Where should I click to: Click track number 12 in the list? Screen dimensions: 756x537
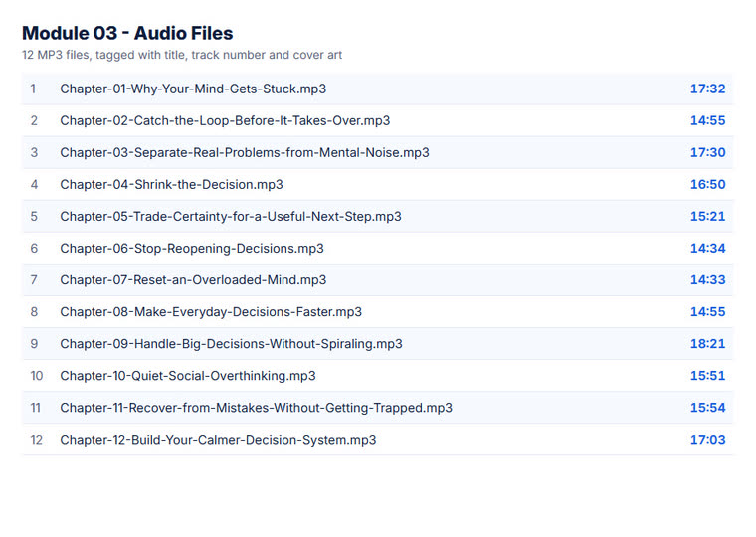pyautogui.click(x=37, y=440)
